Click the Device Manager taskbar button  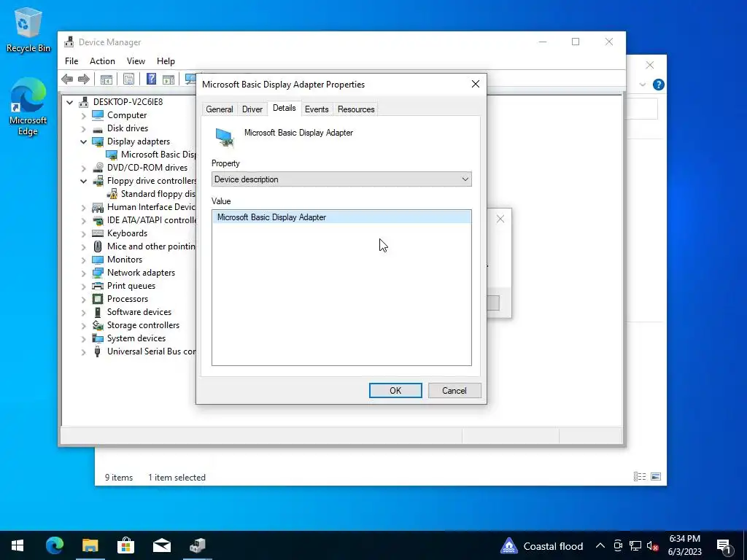[x=197, y=545]
